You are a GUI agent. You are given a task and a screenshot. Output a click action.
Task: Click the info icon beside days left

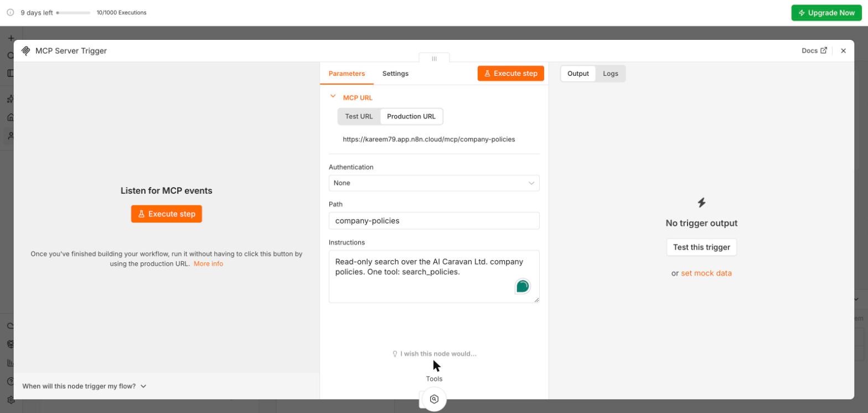pos(10,12)
